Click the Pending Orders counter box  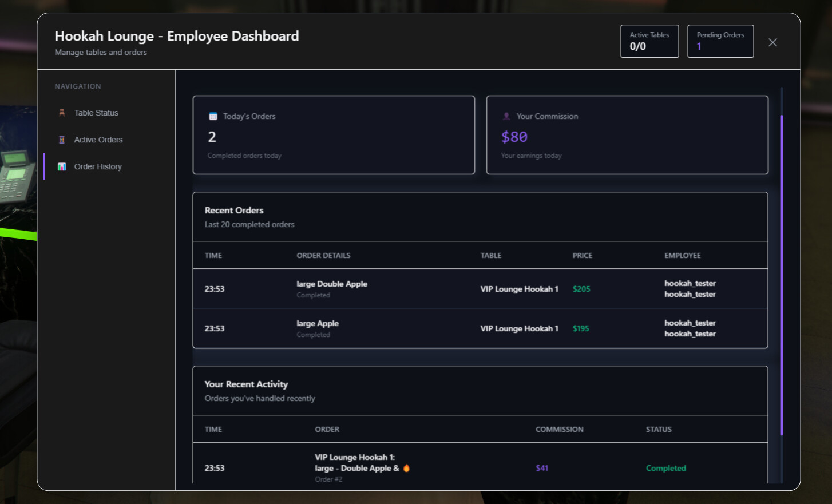click(720, 41)
